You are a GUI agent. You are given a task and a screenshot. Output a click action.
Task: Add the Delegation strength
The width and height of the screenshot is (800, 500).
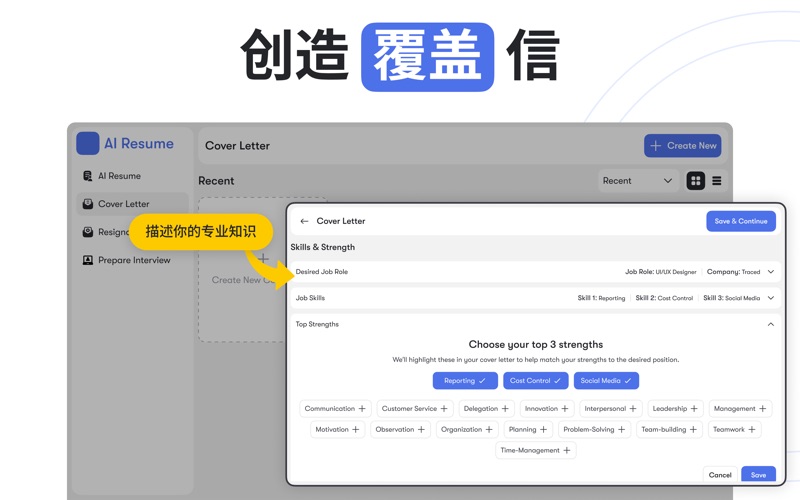(x=486, y=409)
